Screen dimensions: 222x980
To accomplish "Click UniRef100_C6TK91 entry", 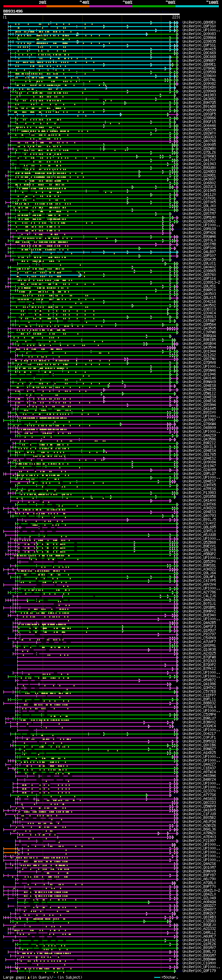I will 199,198.
